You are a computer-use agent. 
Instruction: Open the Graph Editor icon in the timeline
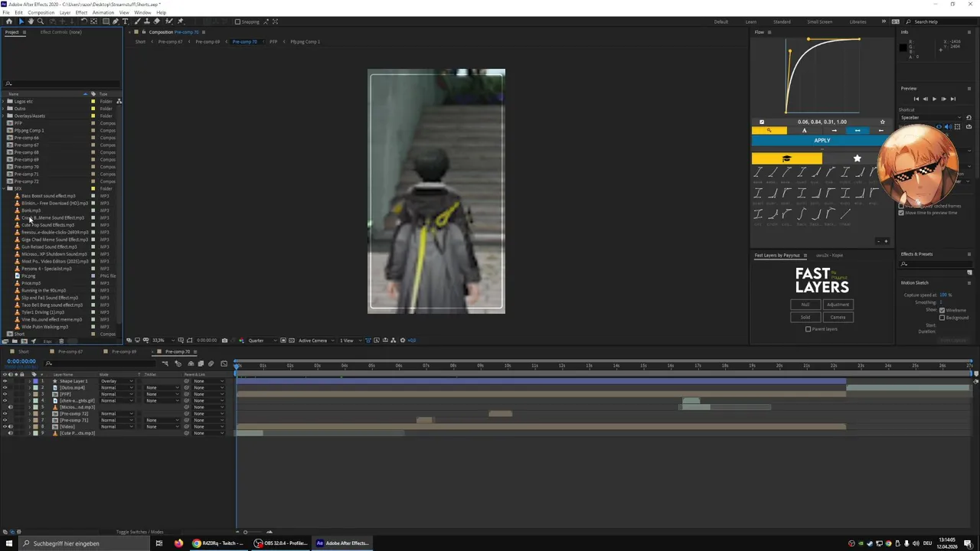tap(224, 364)
